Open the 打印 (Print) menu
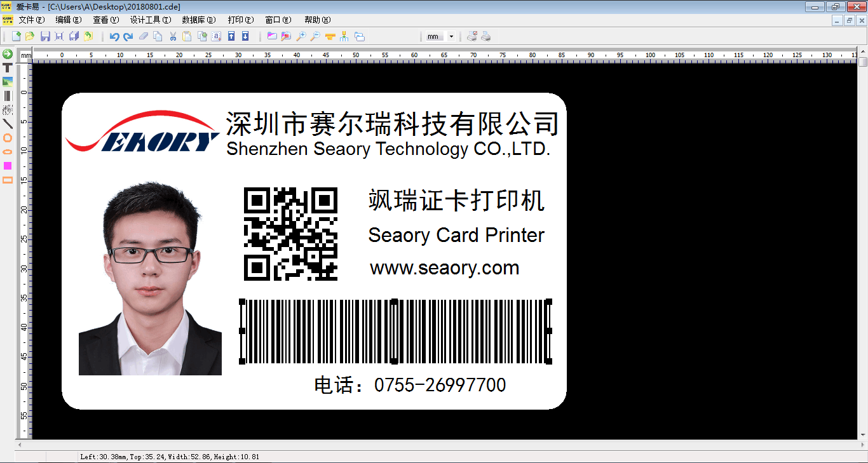The width and height of the screenshot is (868, 463). click(240, 20)
